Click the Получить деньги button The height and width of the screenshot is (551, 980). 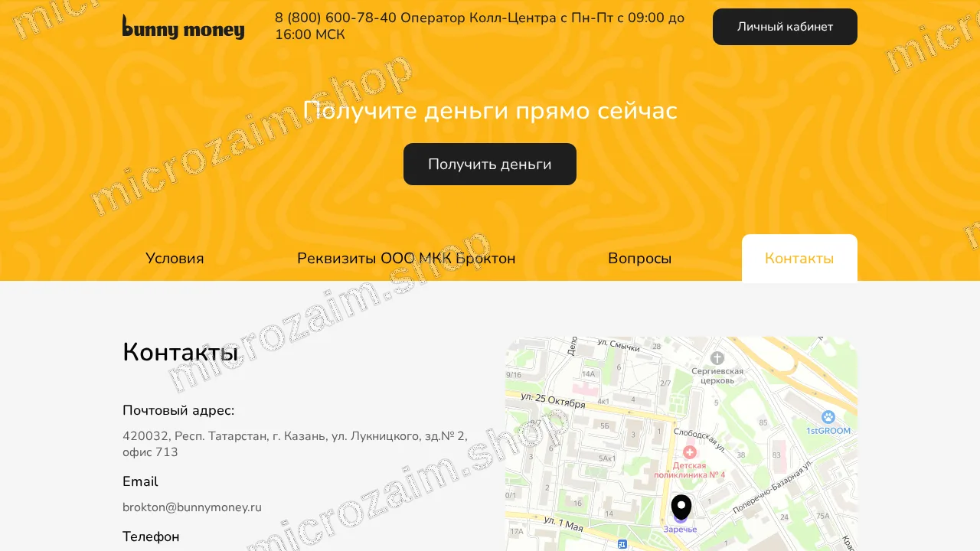[x=490, y=164]
